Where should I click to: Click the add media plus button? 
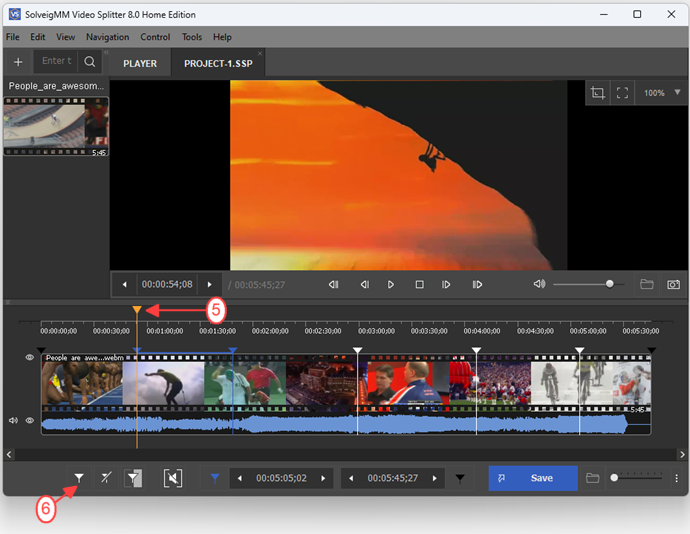[x=18, y=62]
